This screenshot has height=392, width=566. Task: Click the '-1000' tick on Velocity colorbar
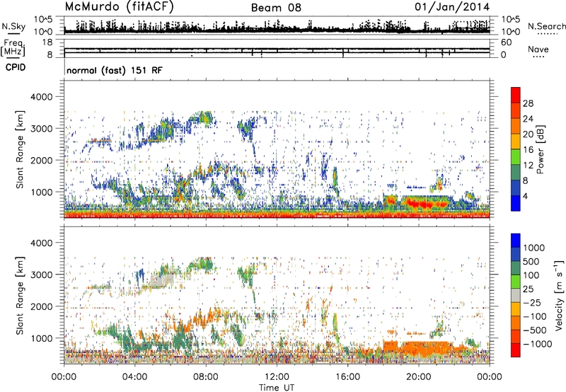point(538,344)
